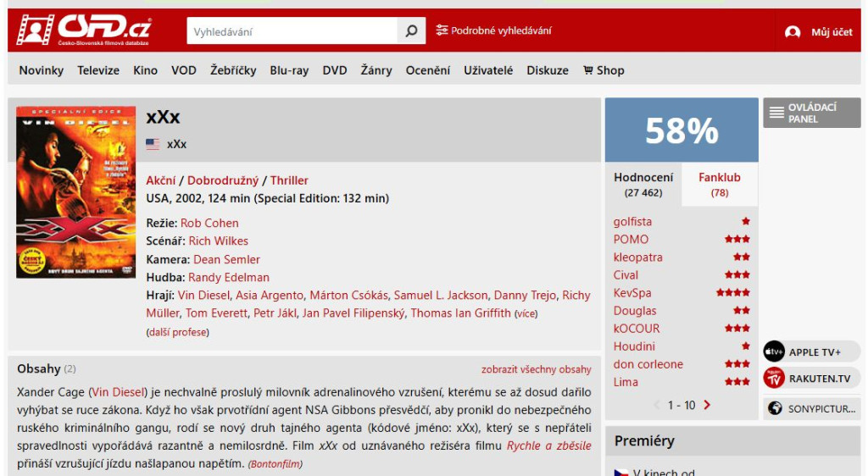
Task: Focus the Vyhledávání search field
Action: click(292, 31)
